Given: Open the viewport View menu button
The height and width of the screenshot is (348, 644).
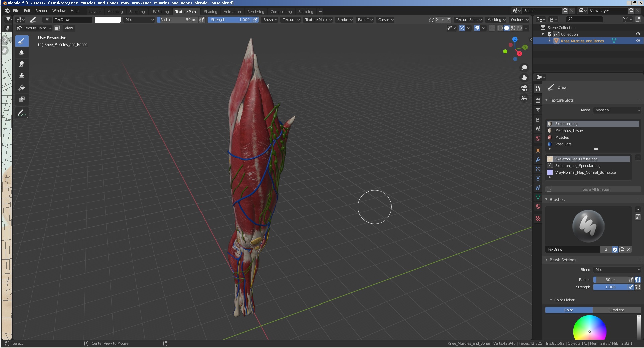Looking at the screenshot, I should point(69,28).
